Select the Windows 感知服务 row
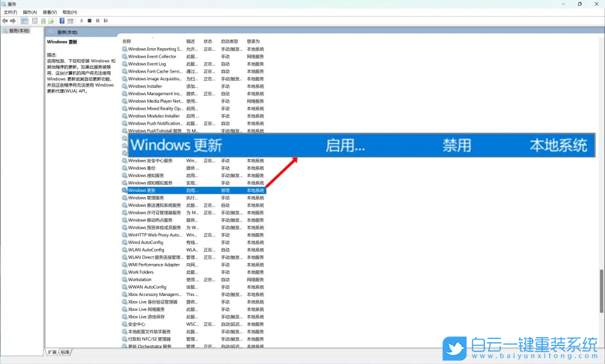 pos(194,175)
